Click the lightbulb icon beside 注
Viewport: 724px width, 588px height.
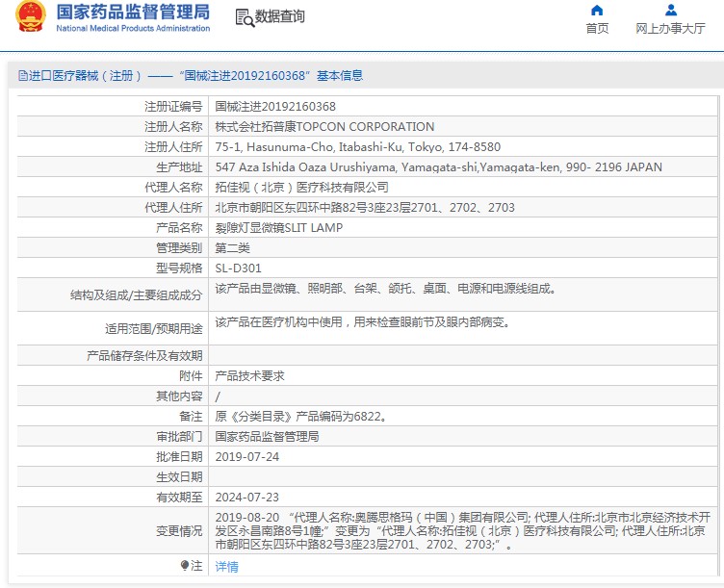click(185, 566)
